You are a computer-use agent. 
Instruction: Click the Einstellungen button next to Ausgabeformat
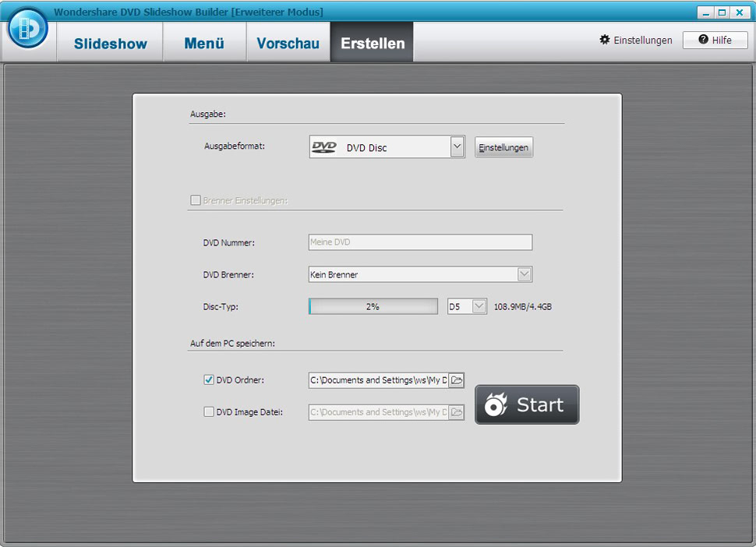tap(503, 146)
